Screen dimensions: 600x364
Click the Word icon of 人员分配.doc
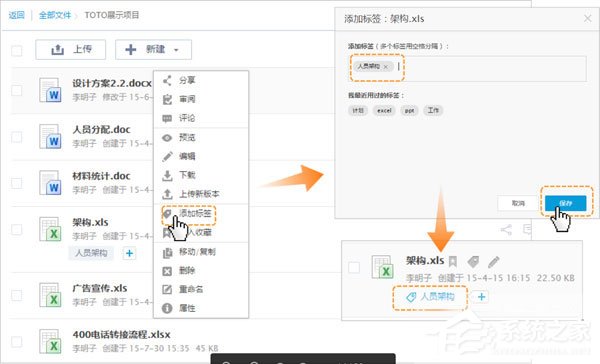[x=50, y=136]
